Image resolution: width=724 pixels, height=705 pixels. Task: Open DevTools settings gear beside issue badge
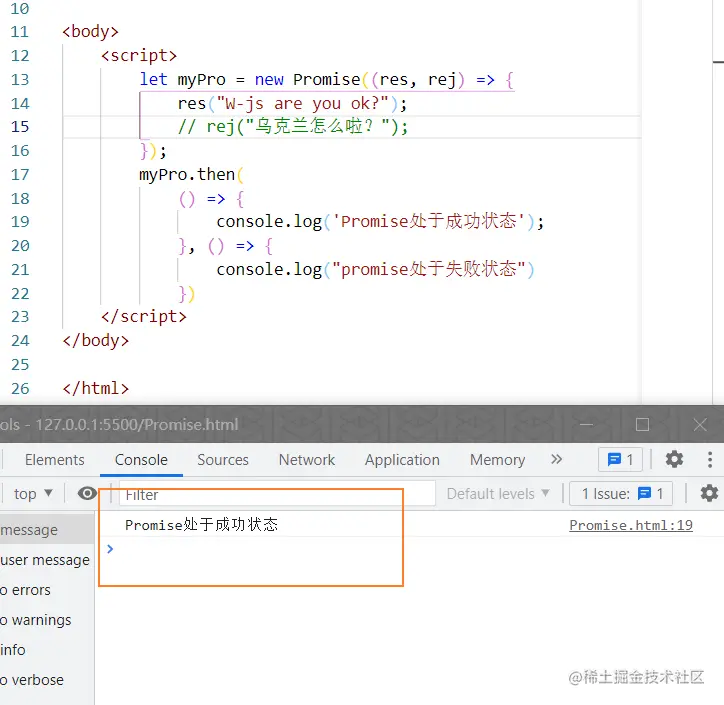tap(674, 459)
